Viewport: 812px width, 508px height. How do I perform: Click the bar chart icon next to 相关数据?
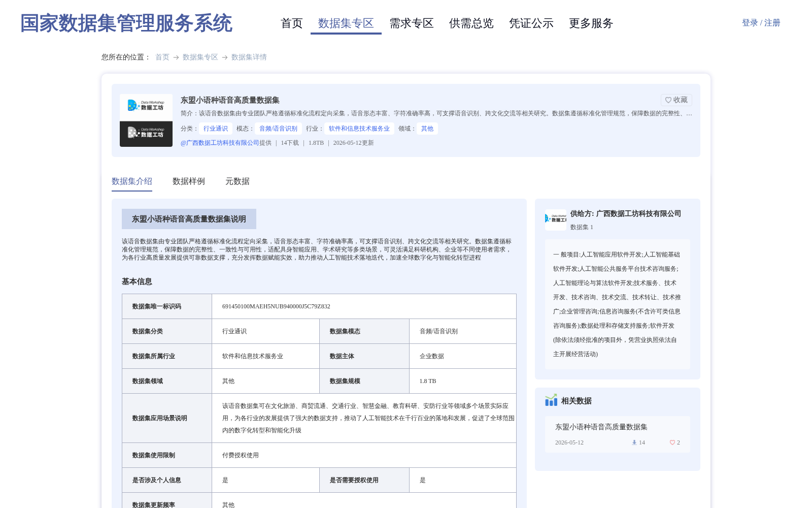551,400
